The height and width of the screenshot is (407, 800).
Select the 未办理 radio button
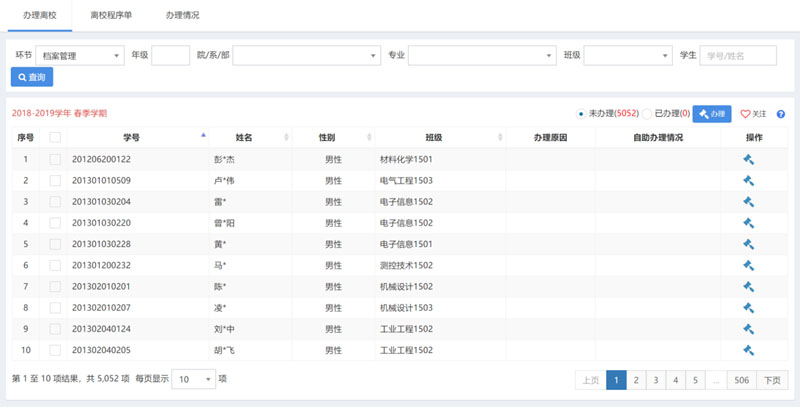(x=582, y=114)
